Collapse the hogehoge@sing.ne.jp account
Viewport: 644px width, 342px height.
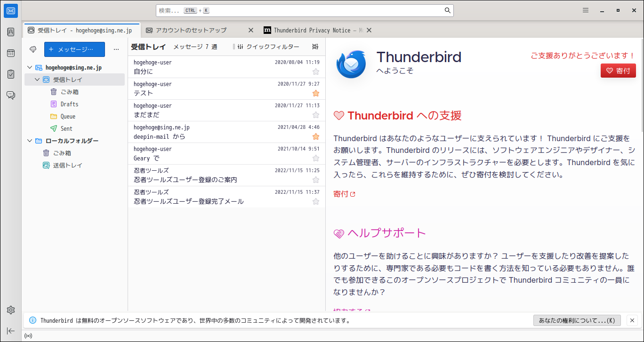point(30,68)
